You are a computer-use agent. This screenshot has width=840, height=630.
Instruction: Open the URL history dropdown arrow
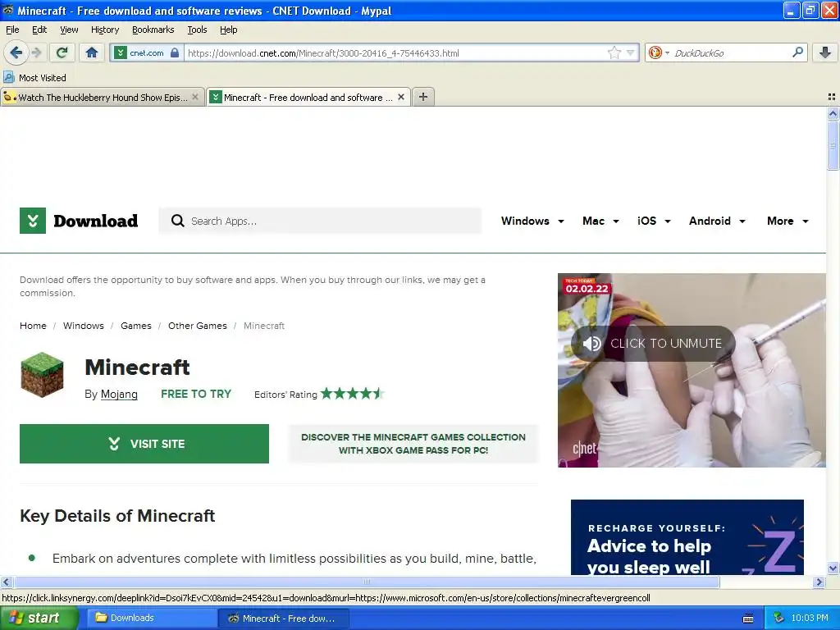pyautogui.click(x=631, y=52)
